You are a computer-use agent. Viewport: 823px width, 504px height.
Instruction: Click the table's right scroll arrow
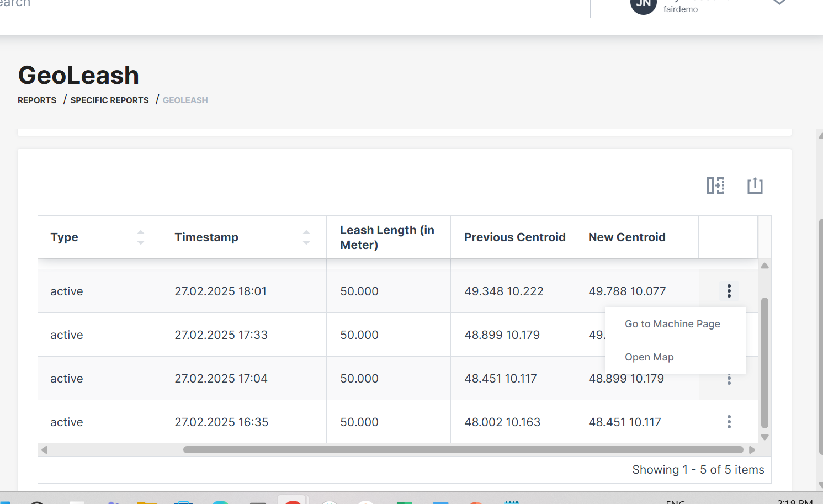pyautogui.click(x=752, y=450)
